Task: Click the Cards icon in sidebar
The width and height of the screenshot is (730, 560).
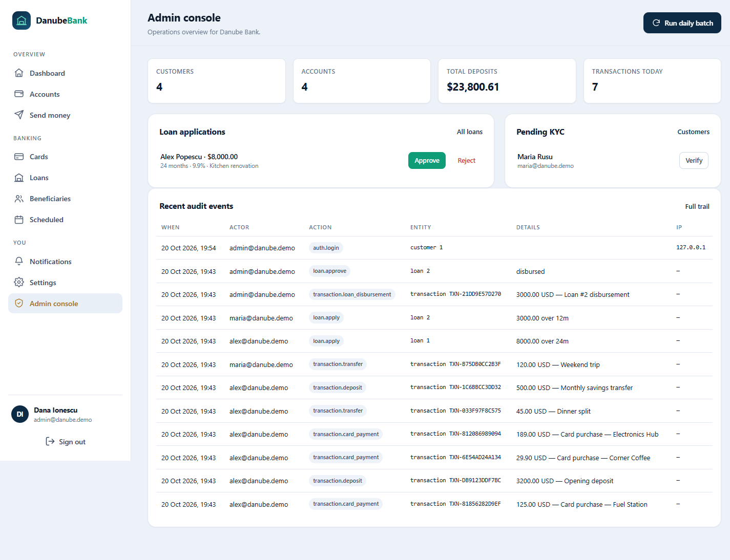Action: click(x=19, y=157)
